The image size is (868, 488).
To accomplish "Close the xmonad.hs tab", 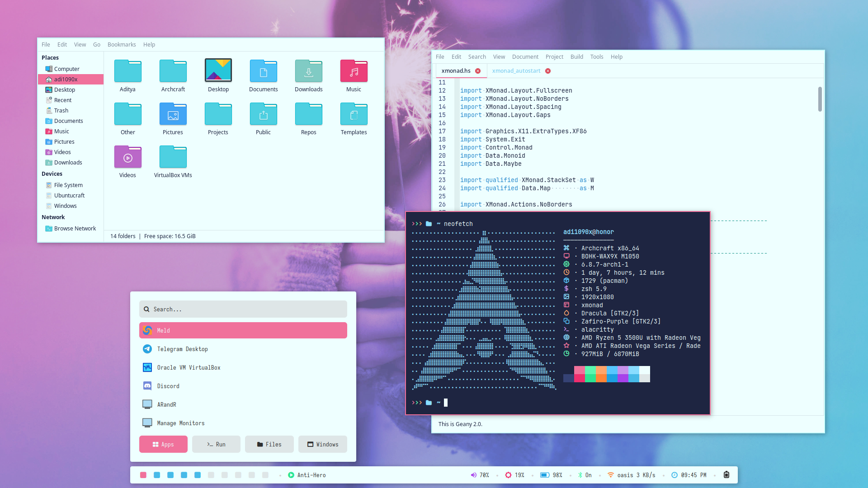I will tap(478, 71).
